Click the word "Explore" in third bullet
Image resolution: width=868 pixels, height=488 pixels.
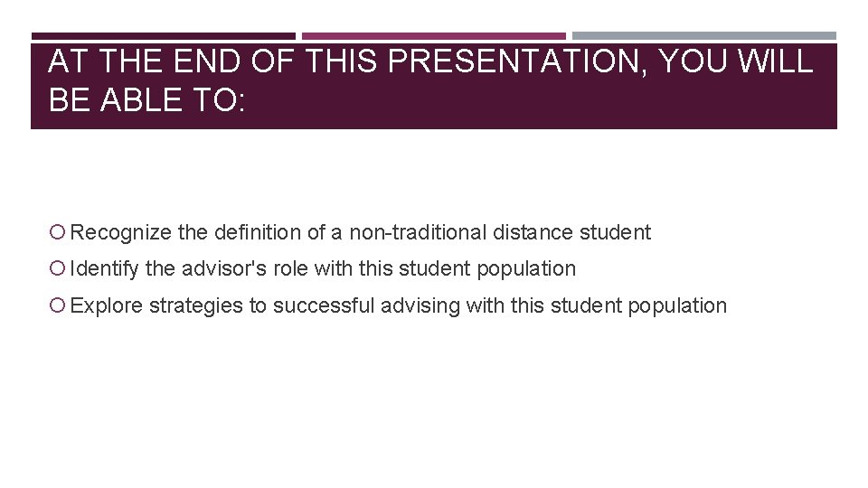(x=107, y=306)
